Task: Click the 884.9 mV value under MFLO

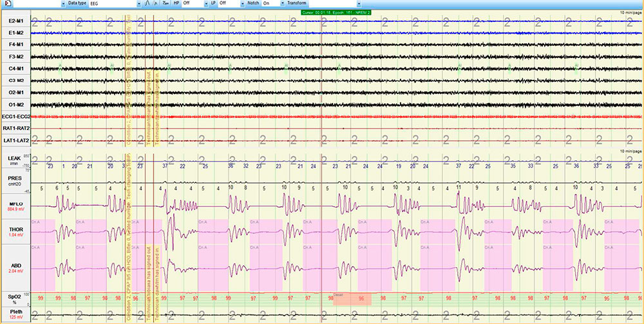Action: pos(15,209)
